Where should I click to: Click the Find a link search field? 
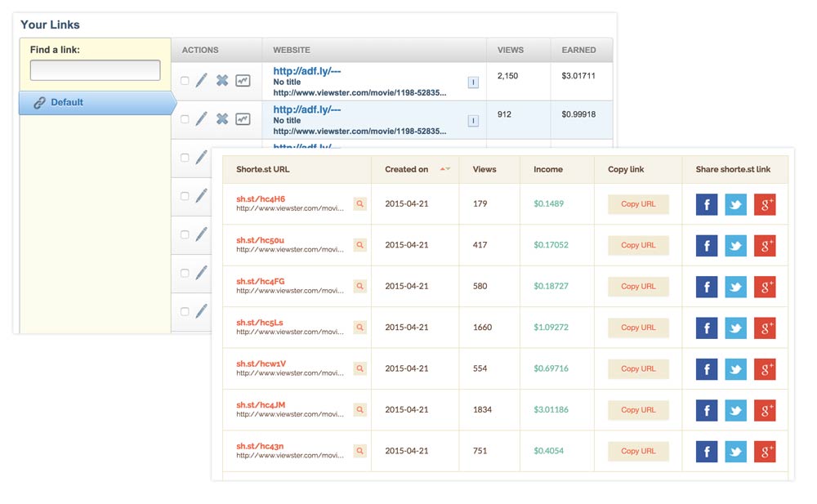[x=95, y=70]
